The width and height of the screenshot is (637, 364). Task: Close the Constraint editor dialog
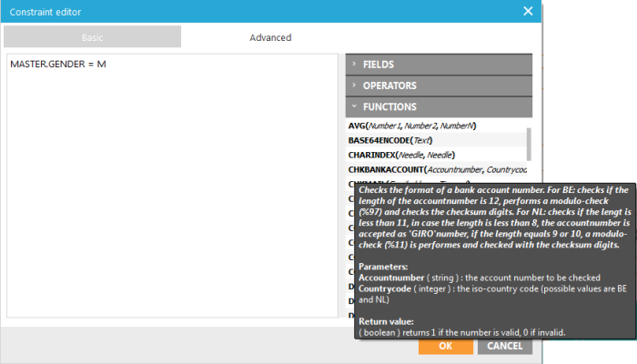point(528,11)
